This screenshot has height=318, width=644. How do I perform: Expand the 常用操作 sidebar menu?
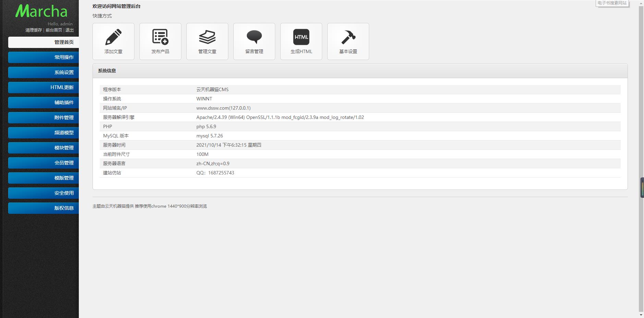click(44, 57)
